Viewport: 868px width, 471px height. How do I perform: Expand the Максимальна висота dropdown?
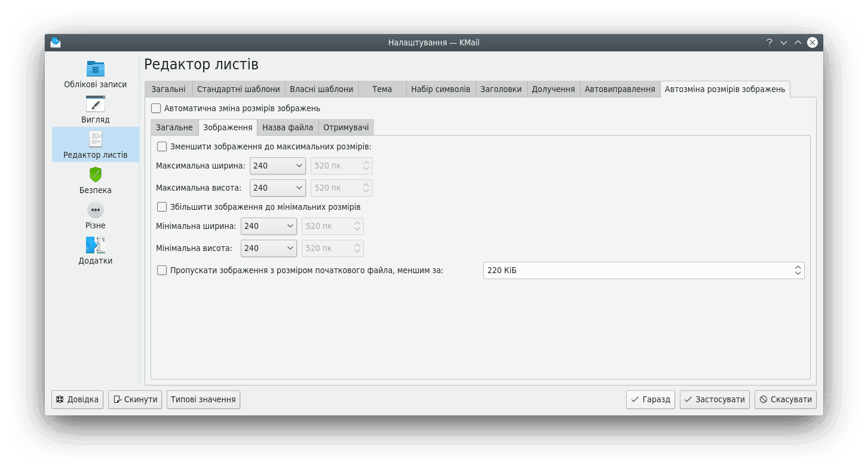278,188
